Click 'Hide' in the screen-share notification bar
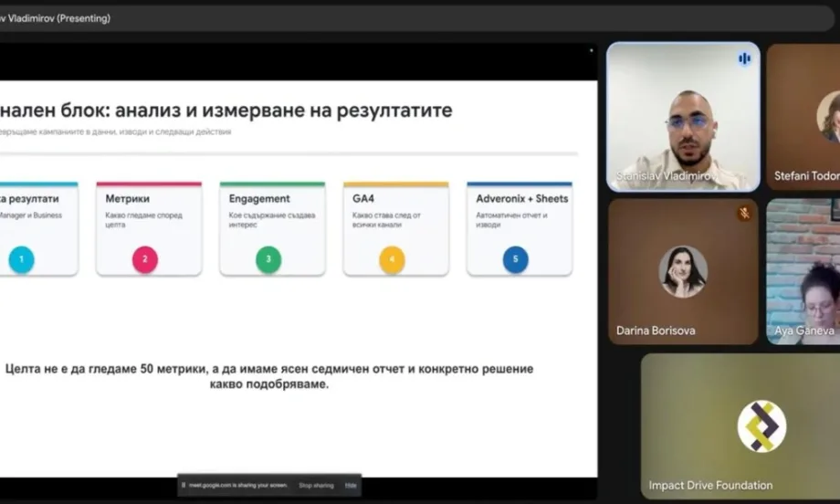This screenshot has width=840, height=504. coord(351,485)
